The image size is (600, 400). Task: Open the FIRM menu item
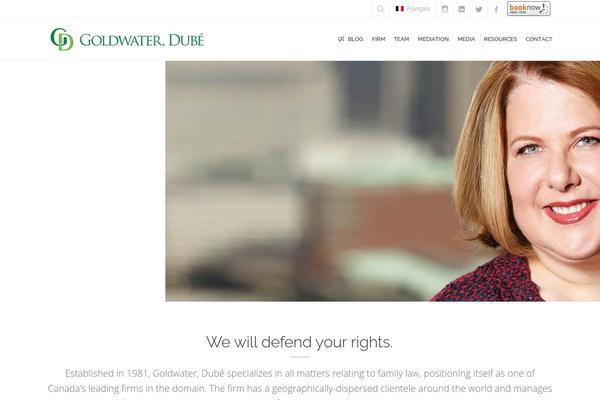pyautogui.click(x=378, y=39)
